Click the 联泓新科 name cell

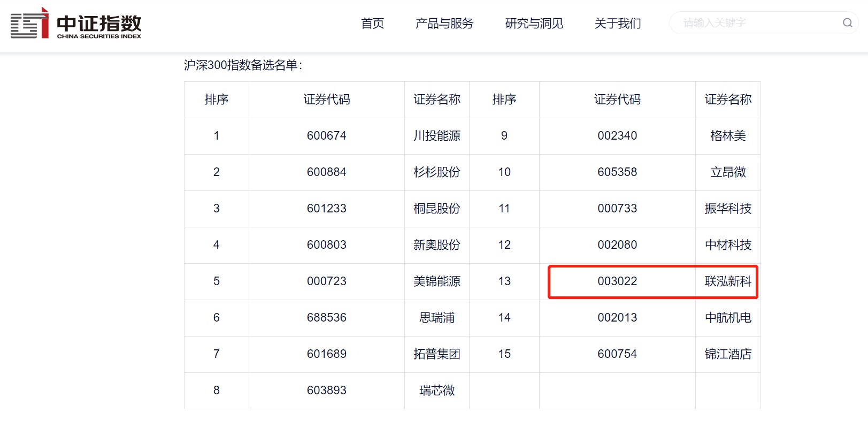[727, 281]
